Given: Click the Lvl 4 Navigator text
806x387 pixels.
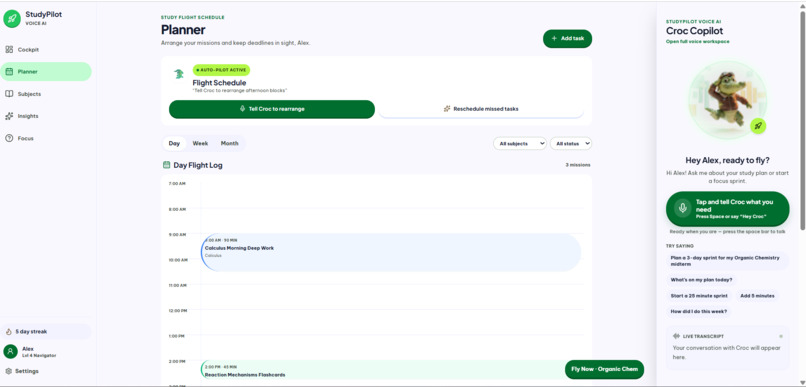Looking at the screenshot, I should point(39,356).
